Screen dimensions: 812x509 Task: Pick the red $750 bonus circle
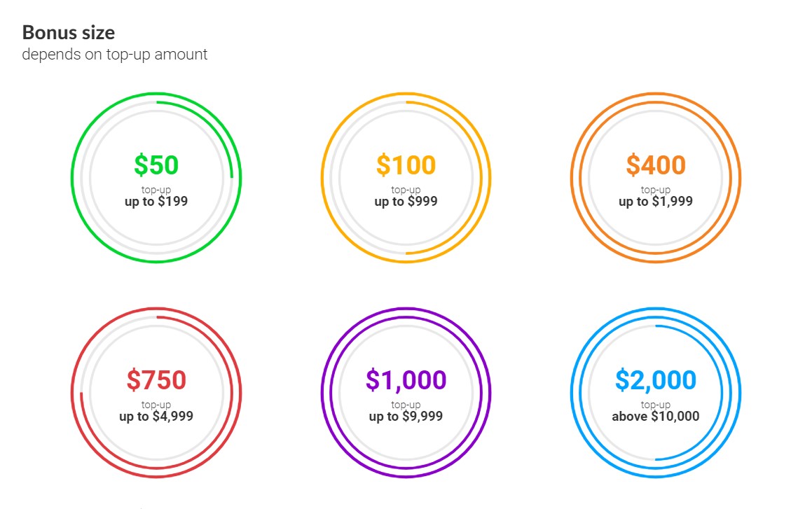tap(156, 393)
